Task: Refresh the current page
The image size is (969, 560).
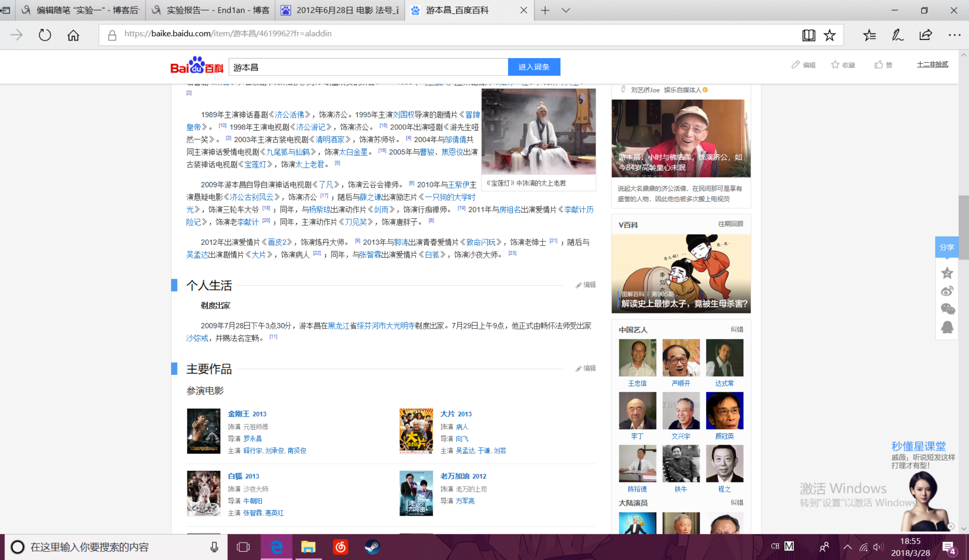Action: point(45,35)
